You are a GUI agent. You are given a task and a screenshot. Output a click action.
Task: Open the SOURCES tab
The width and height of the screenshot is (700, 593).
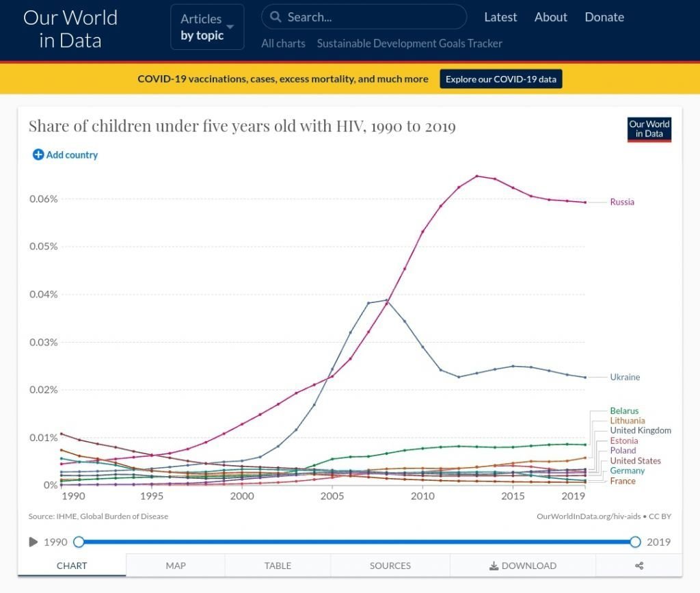point(390,566)
